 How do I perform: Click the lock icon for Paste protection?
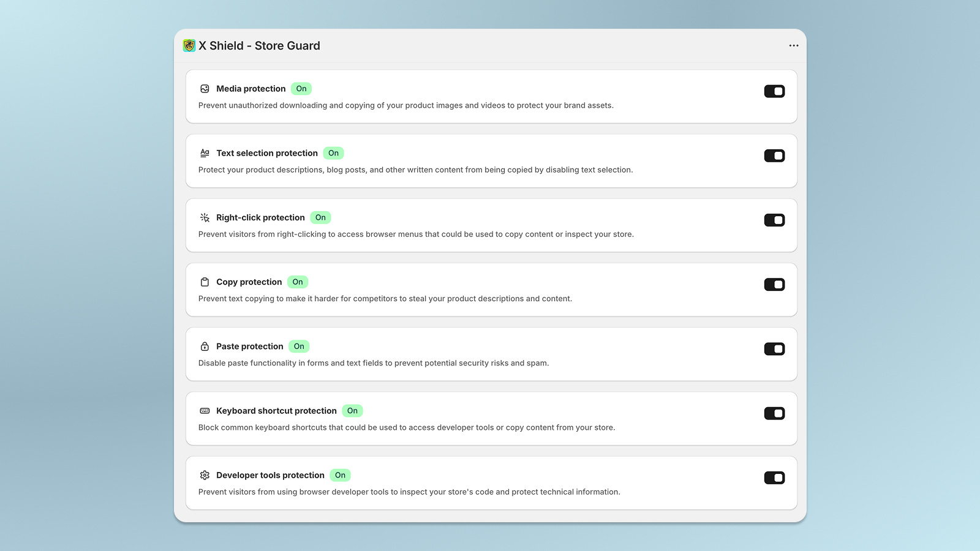pyautogui.click(x=205, y=346)
